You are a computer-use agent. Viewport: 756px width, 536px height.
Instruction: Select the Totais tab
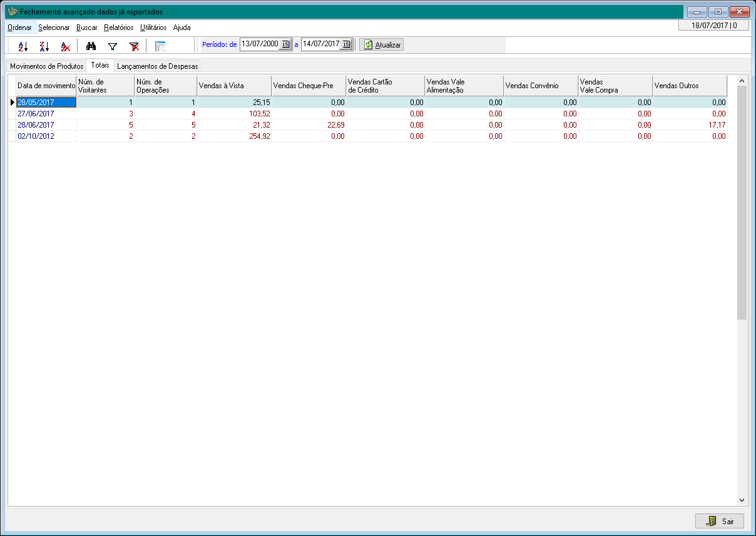[x=100, y=65]
